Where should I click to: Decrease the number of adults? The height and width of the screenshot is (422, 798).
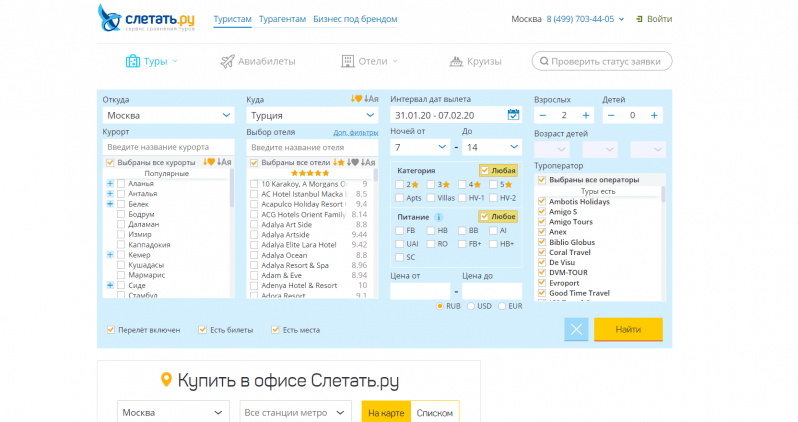pos(543,116)
